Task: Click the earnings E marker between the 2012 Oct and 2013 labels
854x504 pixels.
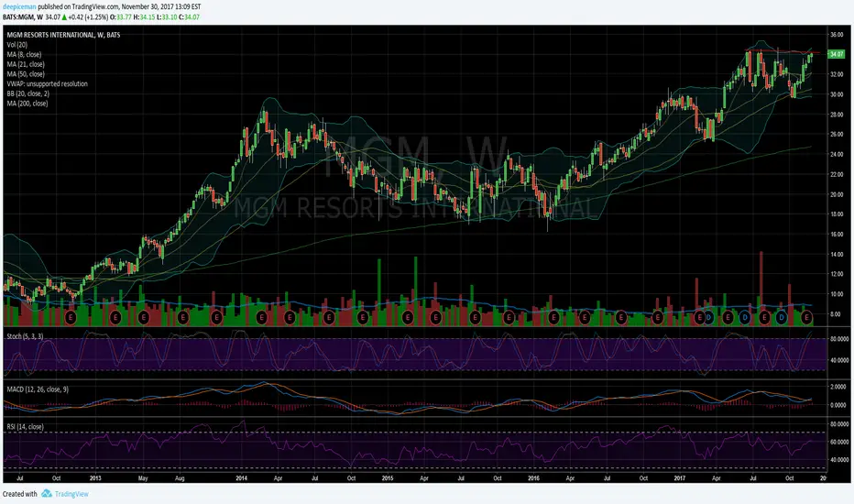Action: click(71, 317)
